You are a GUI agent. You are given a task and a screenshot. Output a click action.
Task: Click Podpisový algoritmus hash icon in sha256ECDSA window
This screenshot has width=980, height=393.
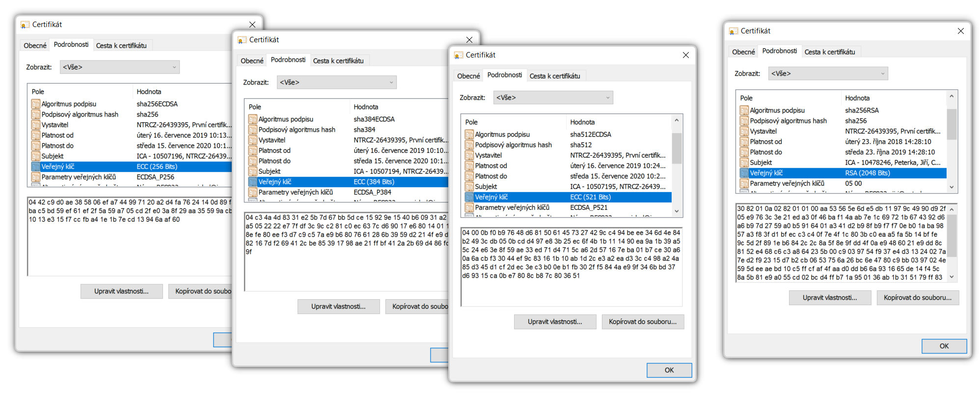(x=35, y=114)
